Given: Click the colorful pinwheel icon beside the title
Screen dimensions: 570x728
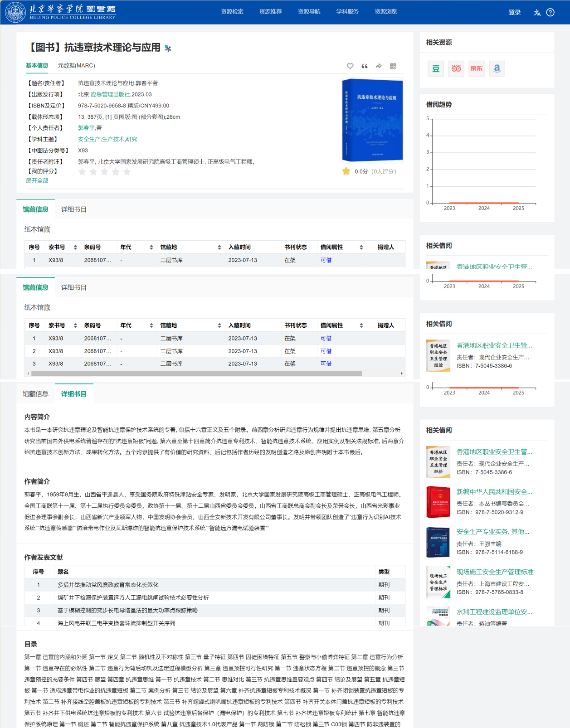Looking at the screenshot, I should click(168, 48).
